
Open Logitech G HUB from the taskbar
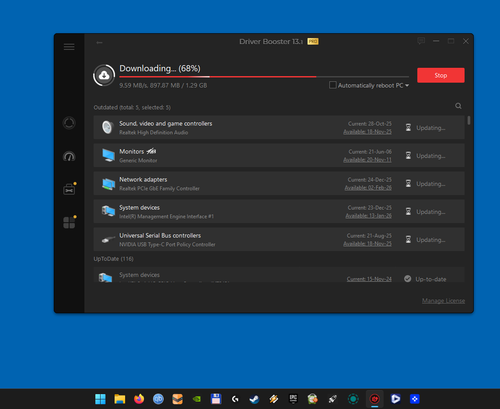(235, 399)
